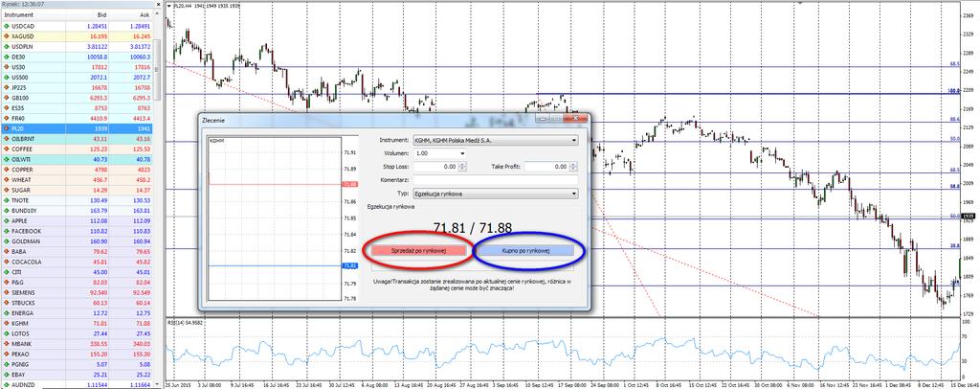The width and height of the screenshot is (980, 389).
Task: Click the arrow icon beside FACEBOOK
Action: coord(7,231)
